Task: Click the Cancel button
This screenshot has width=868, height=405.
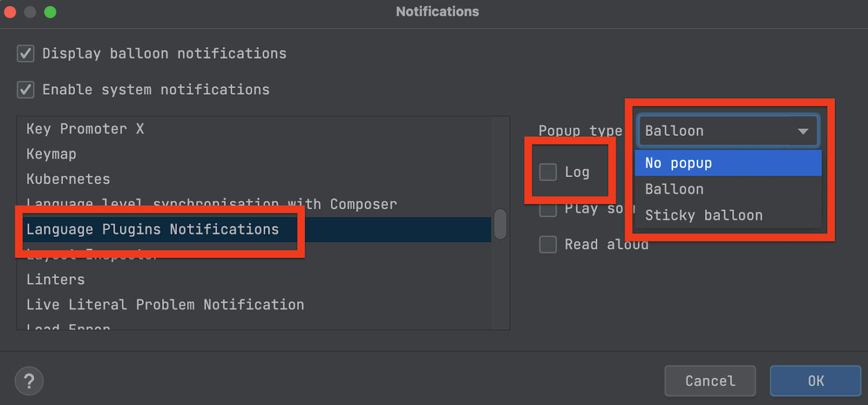Action: 710,381
